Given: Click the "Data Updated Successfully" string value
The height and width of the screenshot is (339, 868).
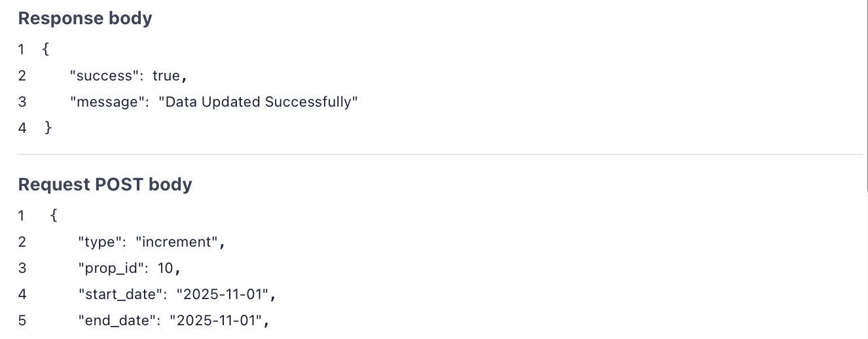Looking at the screenshot, I should coord(259,102).
